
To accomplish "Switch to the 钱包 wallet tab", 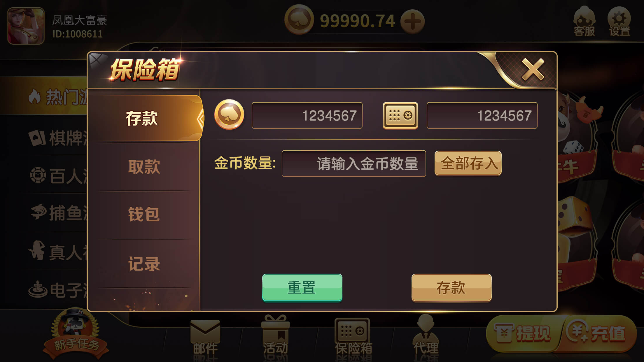I will pos(144,215).
